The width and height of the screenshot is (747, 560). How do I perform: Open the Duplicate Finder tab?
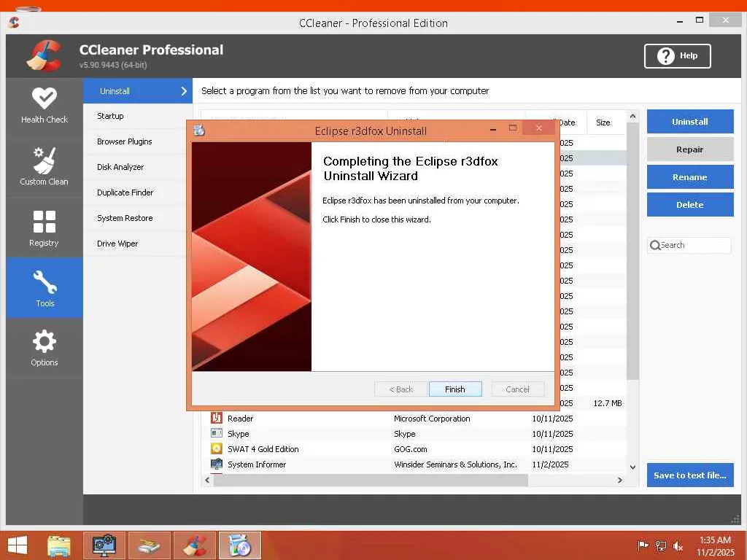pyautogui.click(x=134, y=192)
